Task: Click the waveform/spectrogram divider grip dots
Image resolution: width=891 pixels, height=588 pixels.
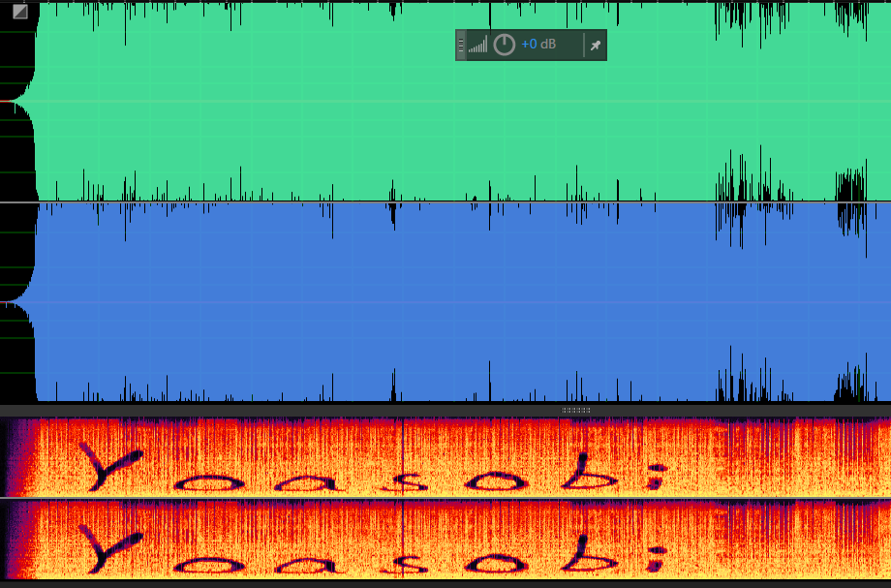Action: click(x=575, y=410)
